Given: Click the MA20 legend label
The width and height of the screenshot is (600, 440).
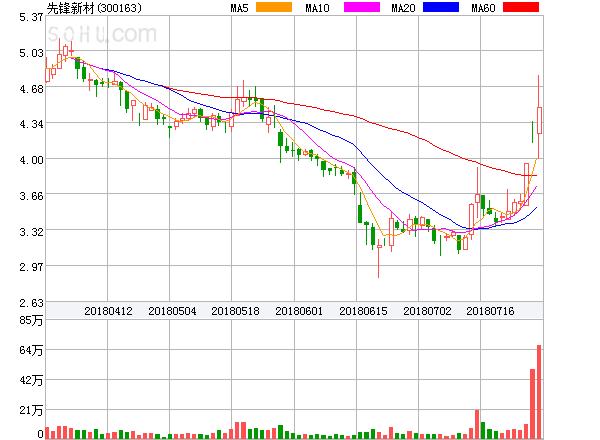Looking at the screenshot, I should click(x=403, y=8).
